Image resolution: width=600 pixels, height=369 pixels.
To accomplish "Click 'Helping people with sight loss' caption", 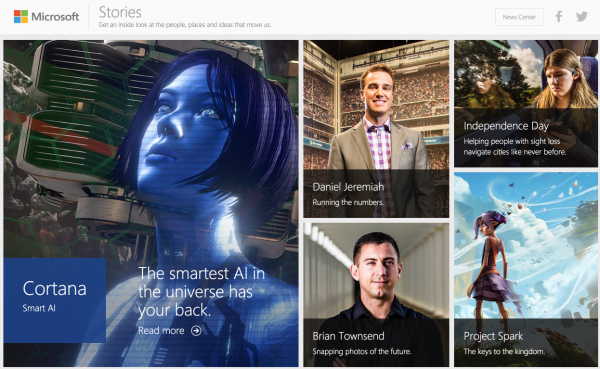I will click(515, 147).
